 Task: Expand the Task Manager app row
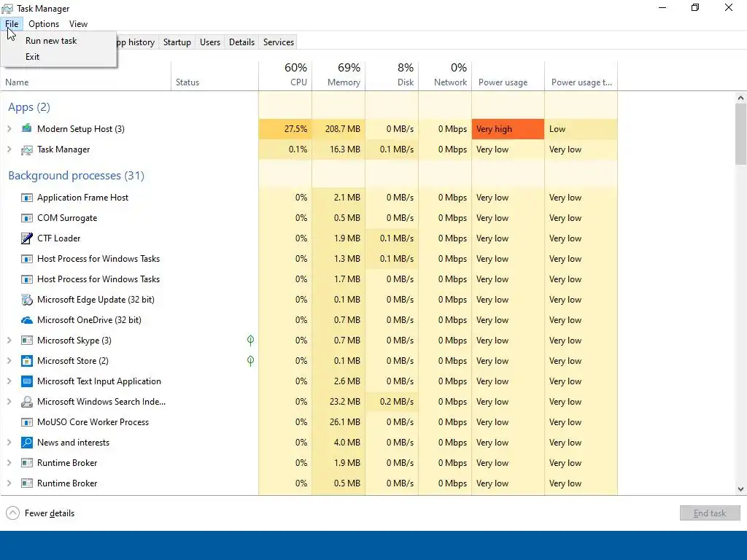point(9,149)
